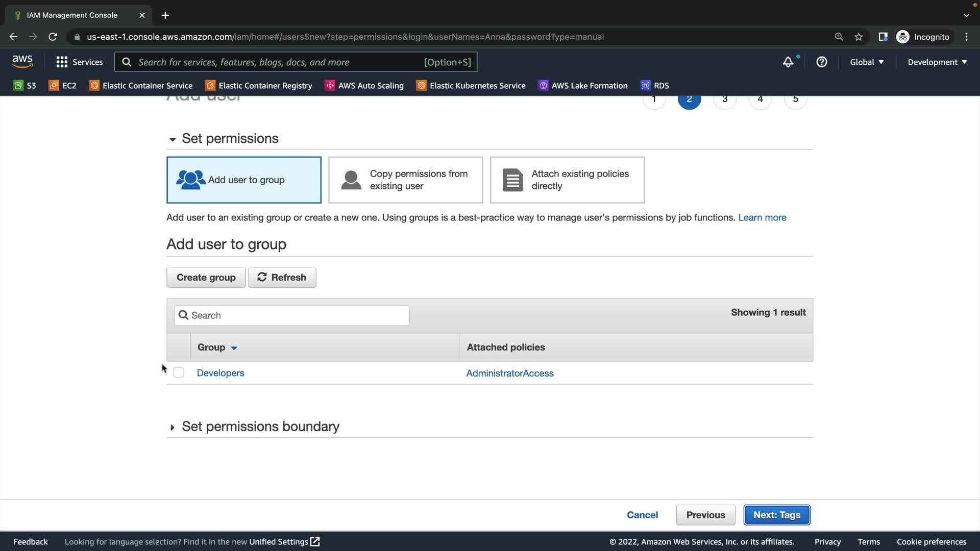980x551 pixels.
Task: Check the Developers group checkbox
Action: (179, 373)
